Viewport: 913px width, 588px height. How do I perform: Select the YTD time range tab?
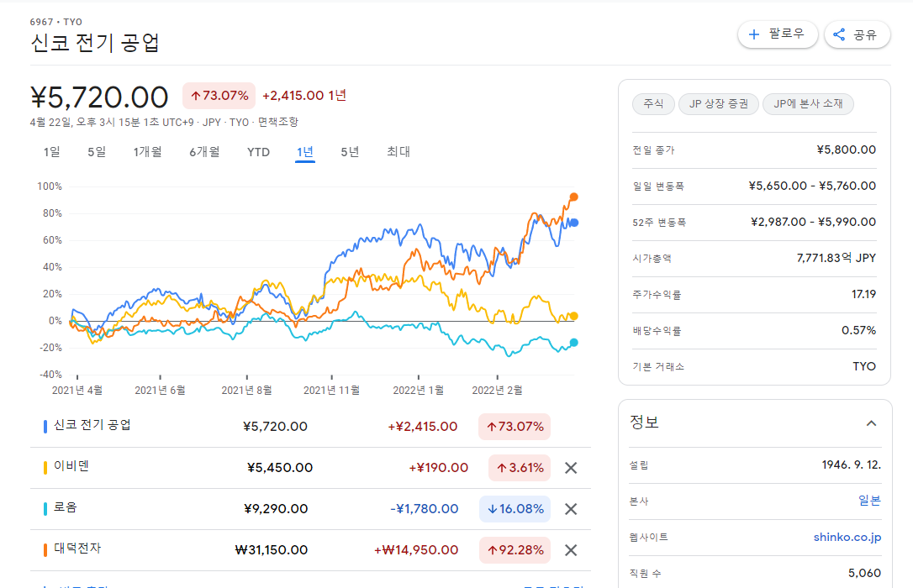tap(258, 152)
